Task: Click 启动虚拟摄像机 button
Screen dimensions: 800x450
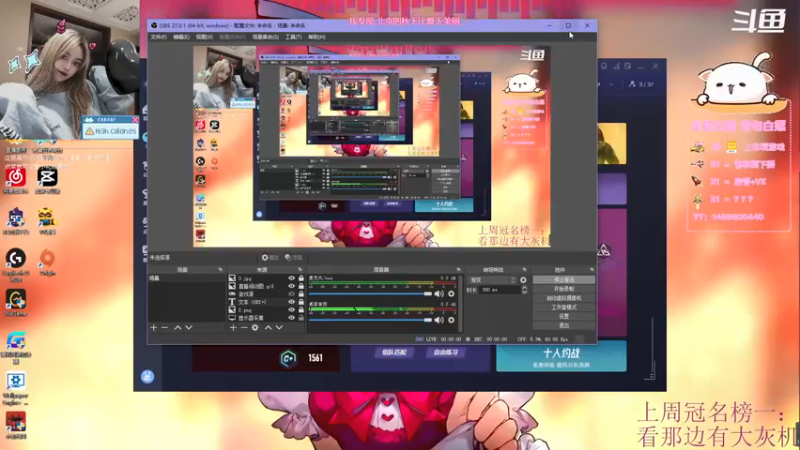Action: (x=564, y=298)
